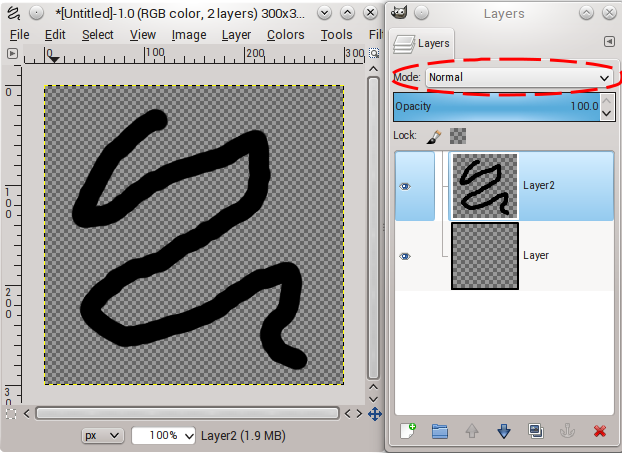
Task: Increase opacity with the up stepper arrow
Action: point(607,101)
